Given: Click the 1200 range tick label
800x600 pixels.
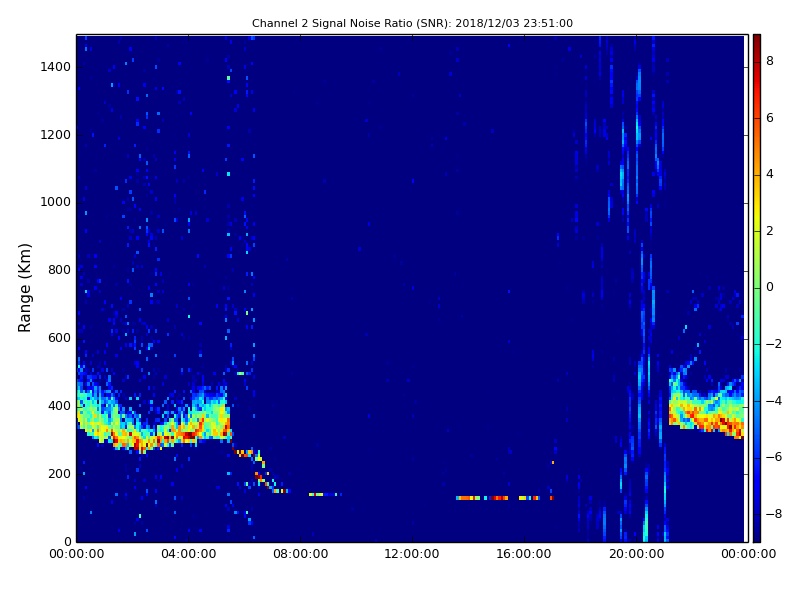Looking at the screenshot, I should pyautogui.click(x=56, y=135).
